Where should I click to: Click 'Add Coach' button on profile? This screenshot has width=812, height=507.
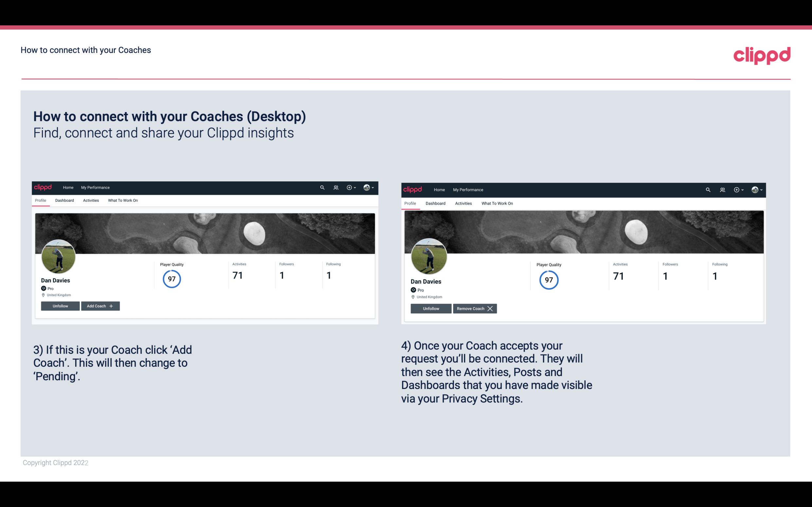tap(99, 306)
